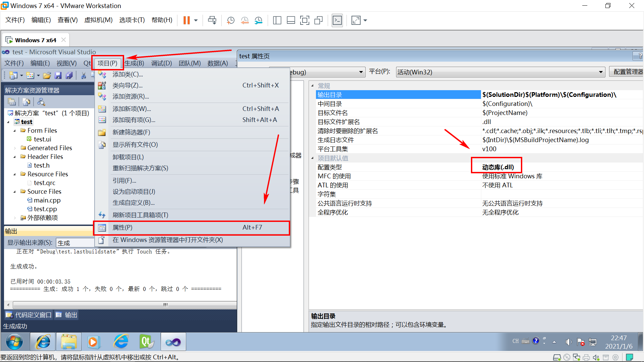Select 添加新项(W)... menu entry
The image size is (644, 362).
pos(131,109)
